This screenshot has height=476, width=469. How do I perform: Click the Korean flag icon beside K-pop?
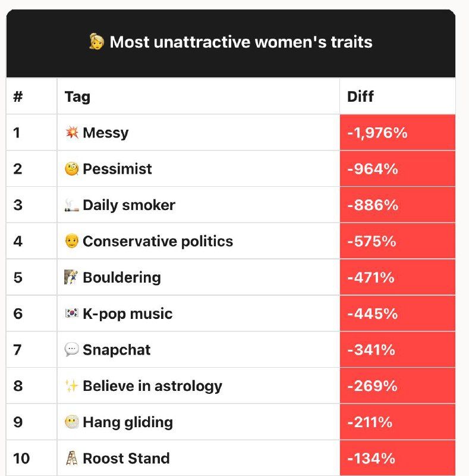(x=71, y=314)
